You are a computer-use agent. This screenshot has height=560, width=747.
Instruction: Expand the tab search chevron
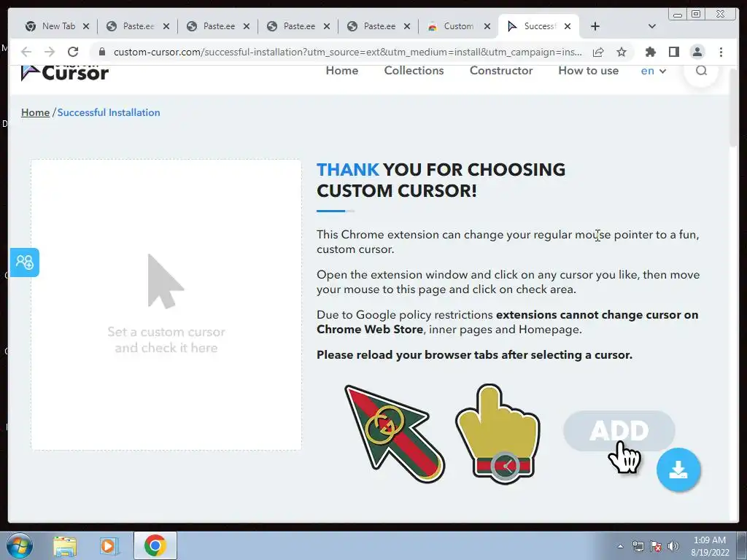[x=652, y=26]
